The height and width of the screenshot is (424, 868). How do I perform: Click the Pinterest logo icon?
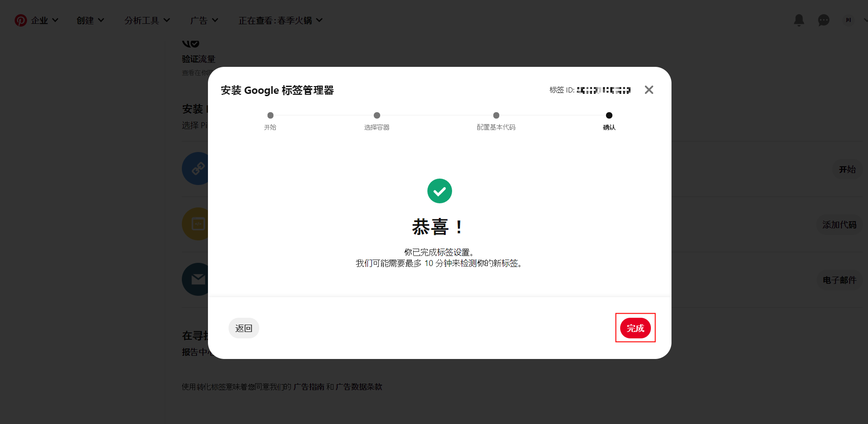point(21,20)
